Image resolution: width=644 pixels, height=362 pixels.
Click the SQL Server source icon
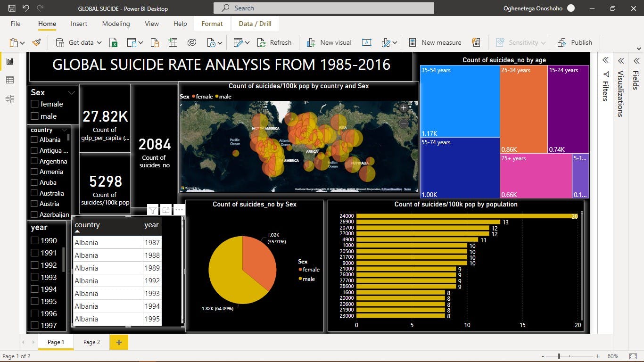click(155, 42)
